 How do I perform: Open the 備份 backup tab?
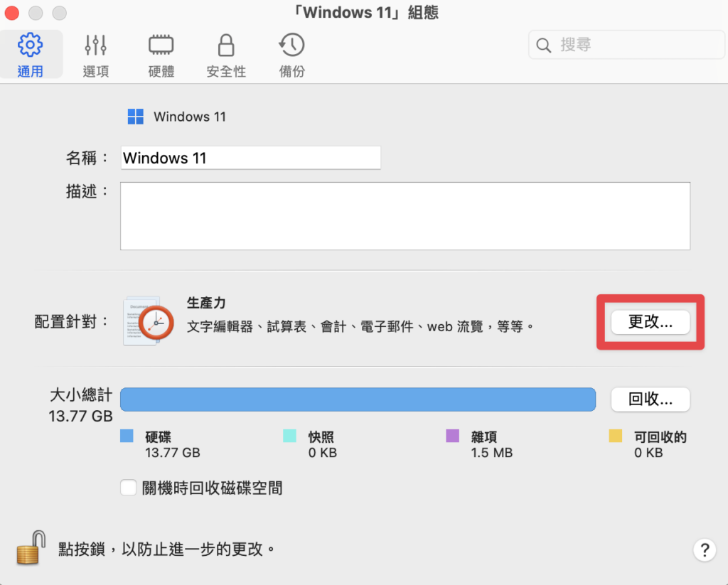[x=291, y=54]
